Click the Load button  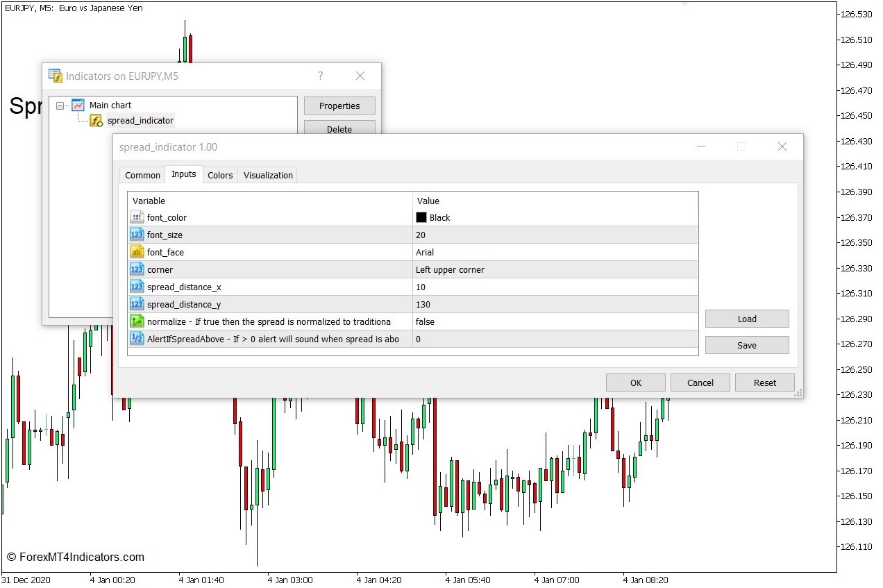point(747,319)
